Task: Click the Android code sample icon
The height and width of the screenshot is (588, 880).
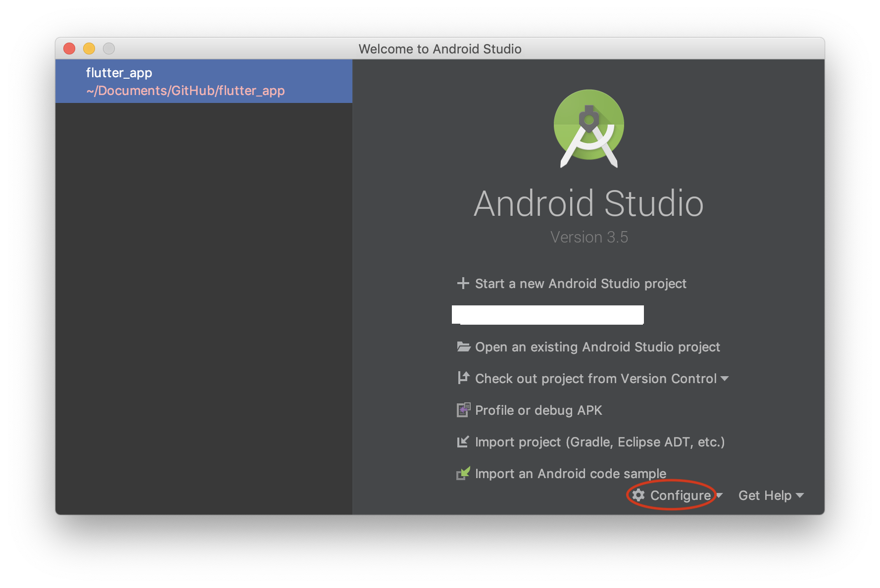Action: click(x=463, y=473)
